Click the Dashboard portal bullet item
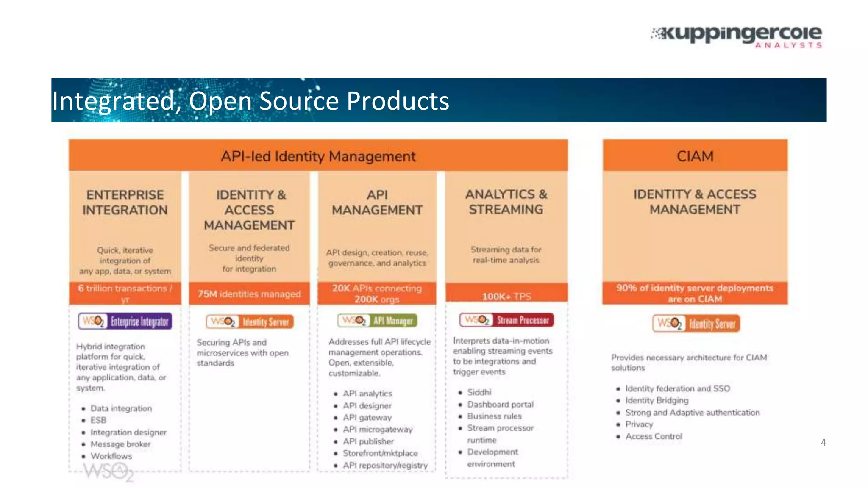This screenshot has height=488, width=868. point(500,404)
